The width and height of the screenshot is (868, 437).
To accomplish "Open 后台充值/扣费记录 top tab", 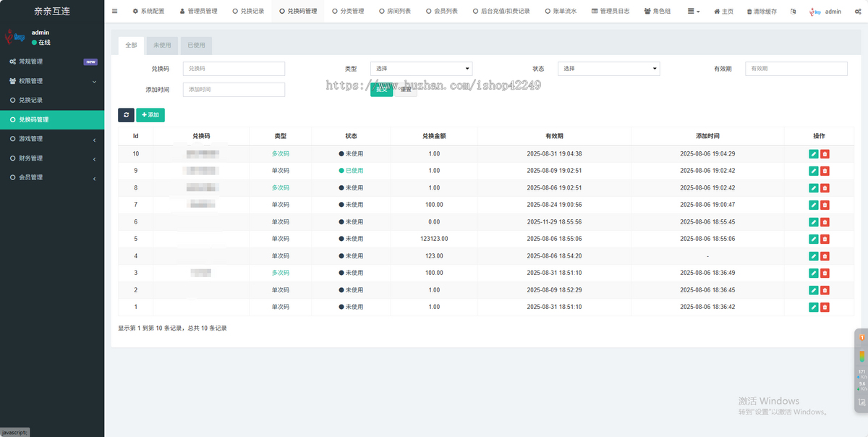I will [x=501, y=12].
